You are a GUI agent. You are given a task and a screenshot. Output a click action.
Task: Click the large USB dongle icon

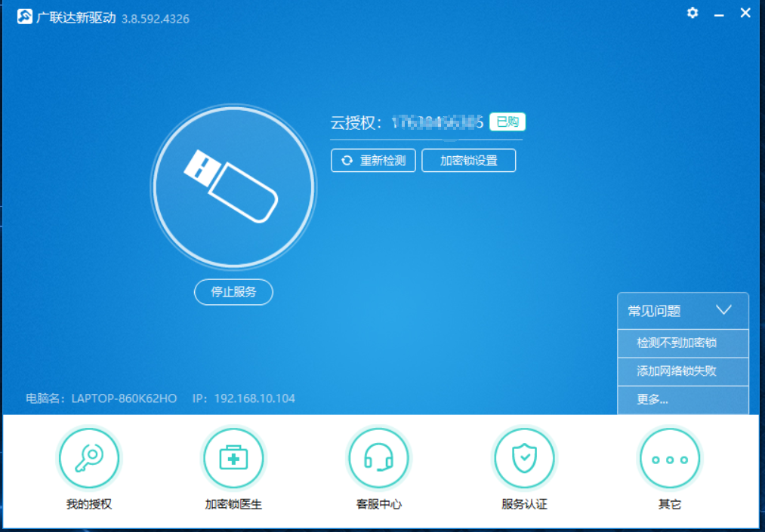coord(233,186)
